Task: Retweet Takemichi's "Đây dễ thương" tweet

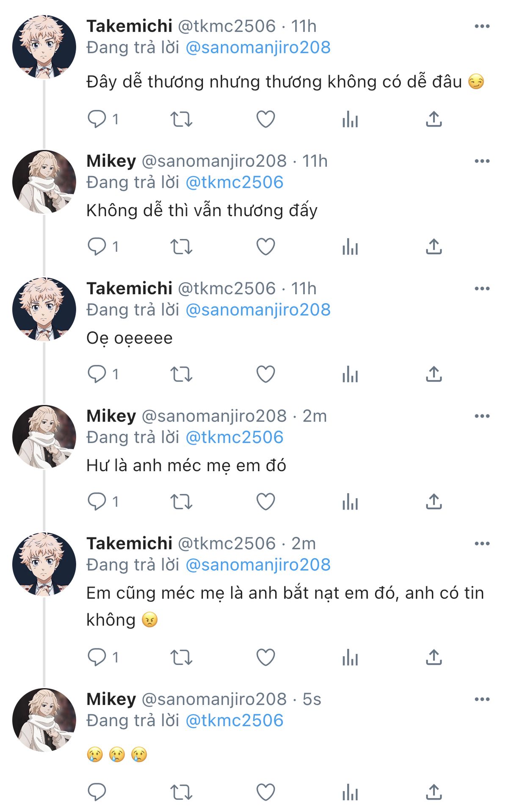Action: tap(181, 119)
